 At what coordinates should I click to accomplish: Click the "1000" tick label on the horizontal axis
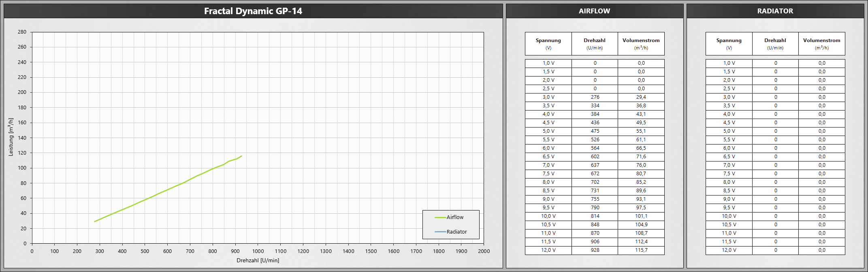(258, 251)
